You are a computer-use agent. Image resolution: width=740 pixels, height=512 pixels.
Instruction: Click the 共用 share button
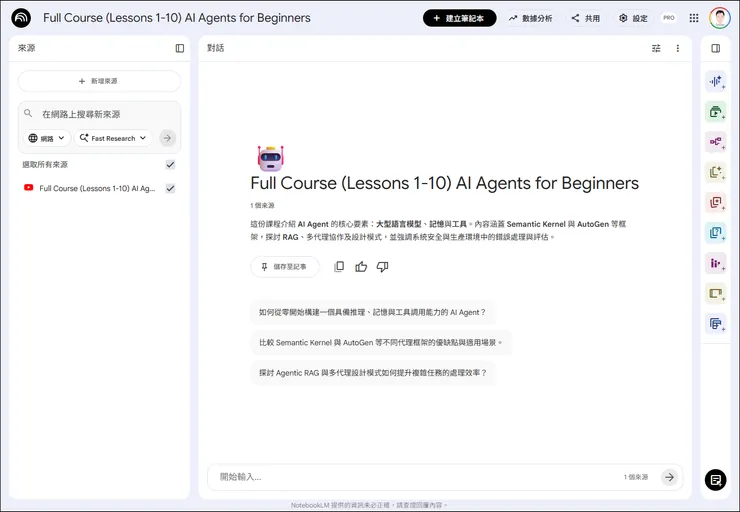pyautogui.click(x=586, y=18)
